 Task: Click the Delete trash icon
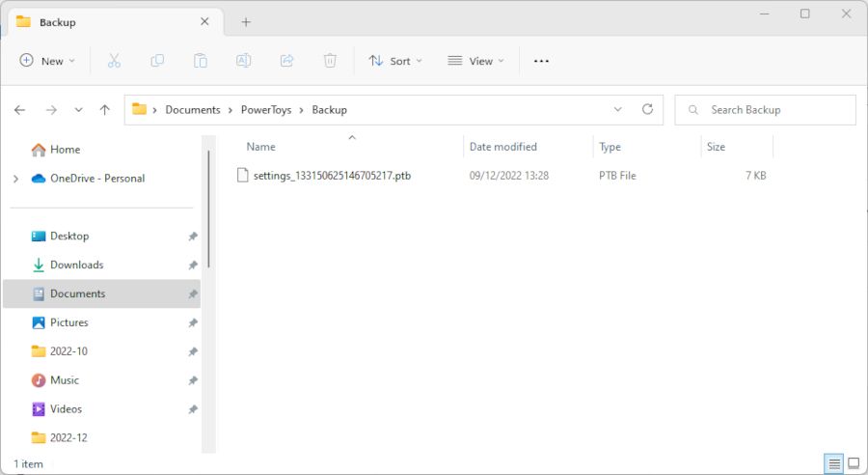tap(330, 61)
